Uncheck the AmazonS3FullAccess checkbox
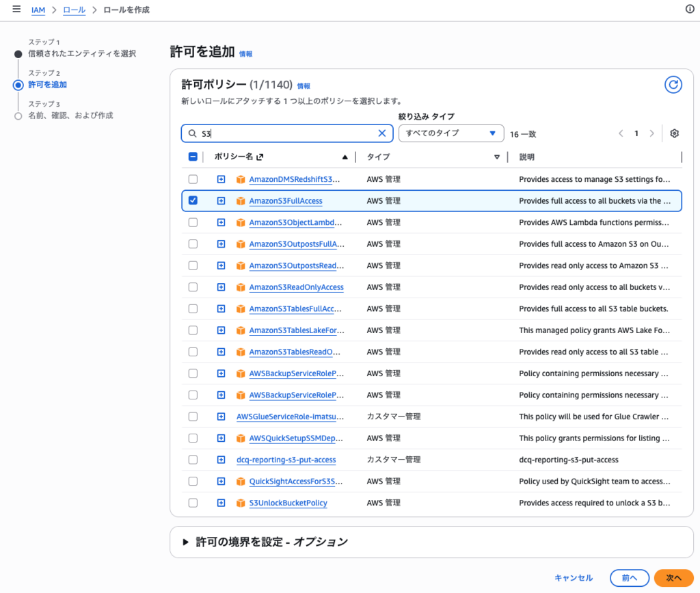The width and height of the screenshot is (700, 593). (193, 200)
